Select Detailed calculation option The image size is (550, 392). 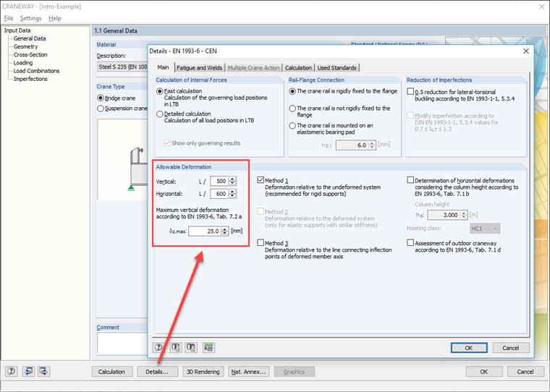160,114
